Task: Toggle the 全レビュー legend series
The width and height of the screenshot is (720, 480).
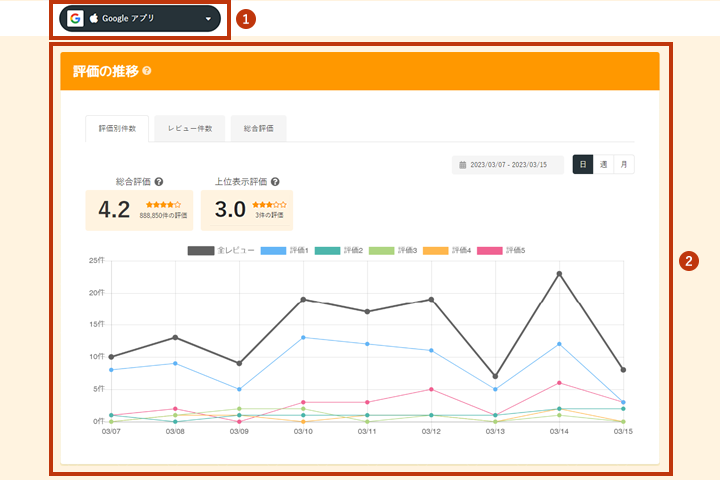Action: click(220, 249)
